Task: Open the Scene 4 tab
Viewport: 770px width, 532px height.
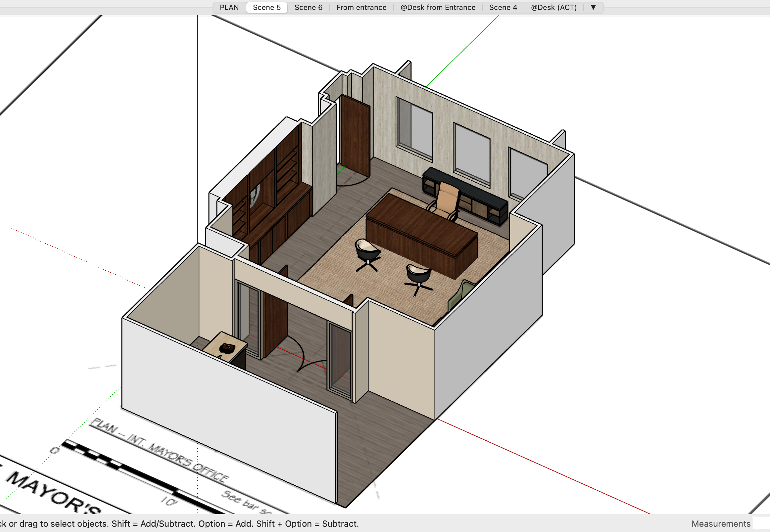Action: click(503, 7)
